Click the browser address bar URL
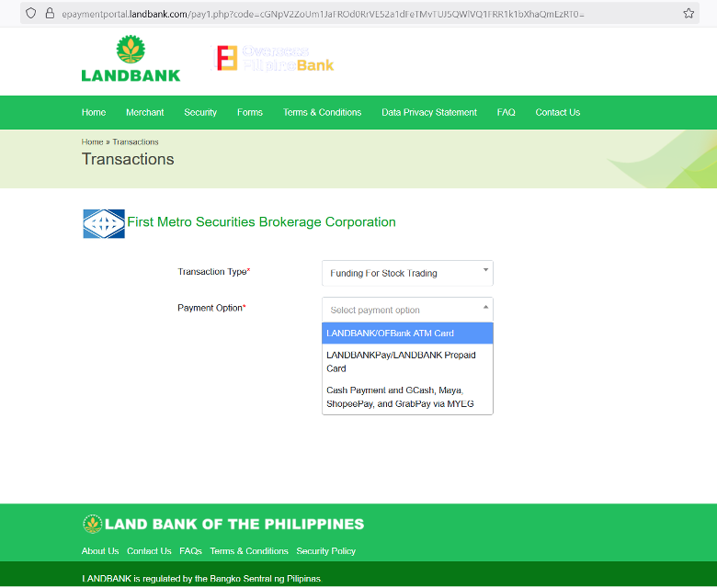 coord(323,14)
